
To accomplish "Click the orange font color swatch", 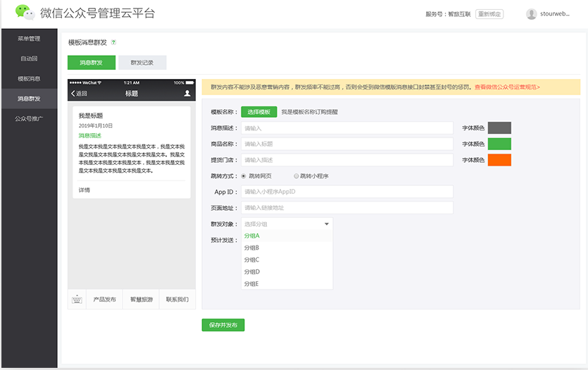I will click(x=499, y=160).
